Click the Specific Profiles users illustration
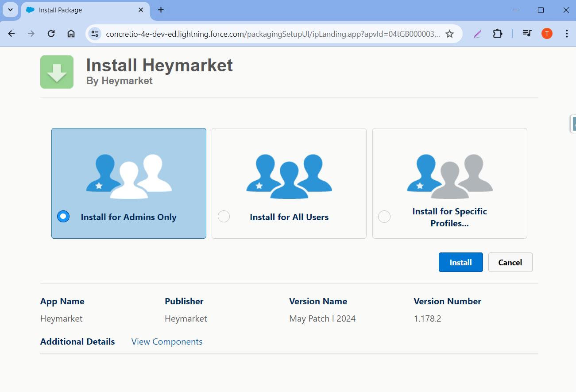Image resolution: width=576 pixels, height=392 pixels. tap(450, 176)
